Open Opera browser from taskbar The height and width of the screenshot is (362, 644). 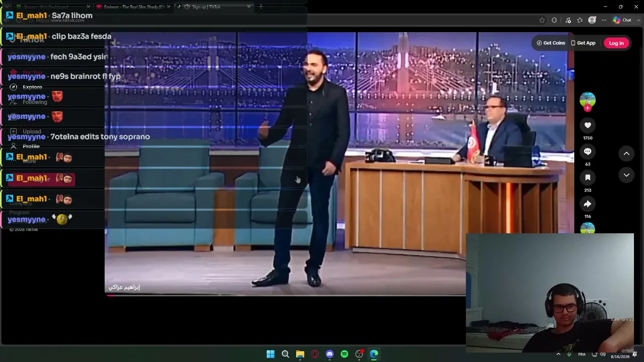coord(315,354)
